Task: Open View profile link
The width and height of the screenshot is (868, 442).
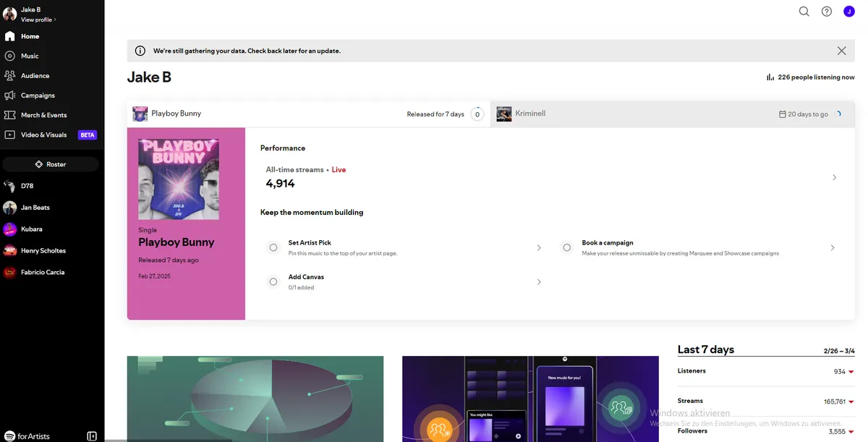Action: pos(38,20)
